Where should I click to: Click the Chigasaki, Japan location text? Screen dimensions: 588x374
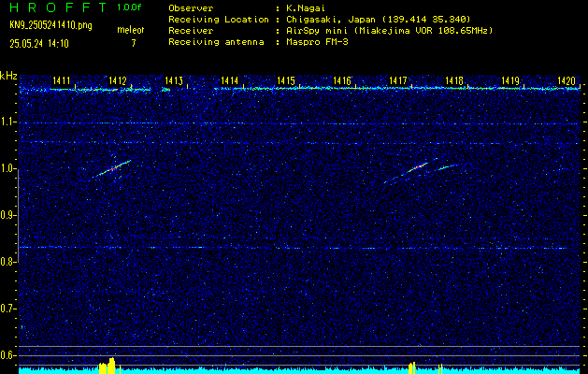[379, 19]
